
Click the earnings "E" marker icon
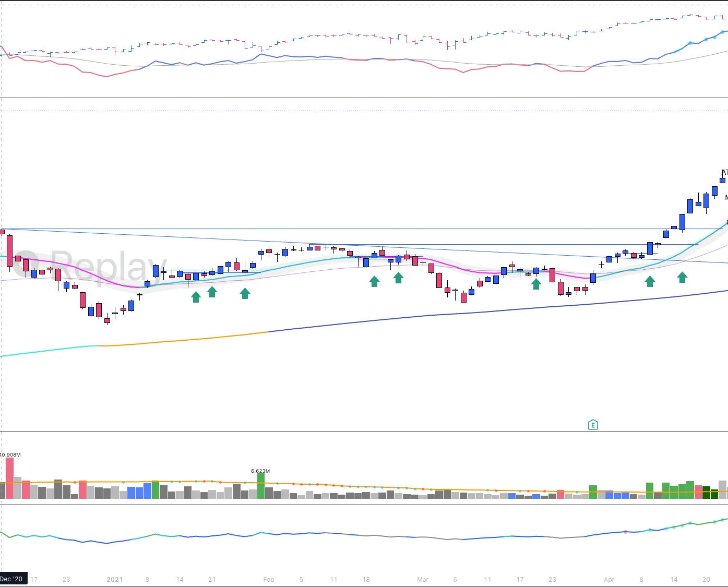(593, 425)
